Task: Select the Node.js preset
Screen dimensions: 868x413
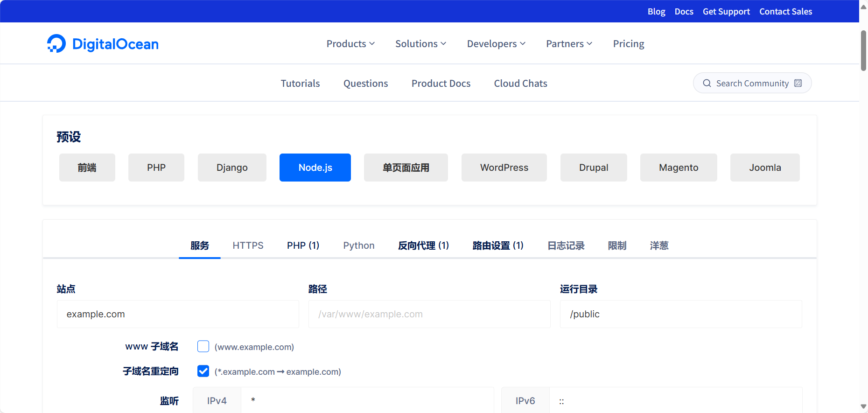Action: (315, 168)
